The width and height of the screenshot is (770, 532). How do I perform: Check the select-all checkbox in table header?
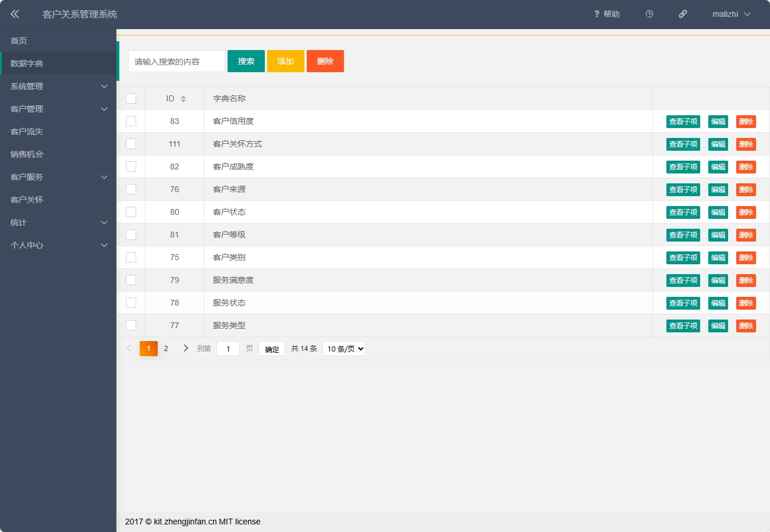coord(130,98)
